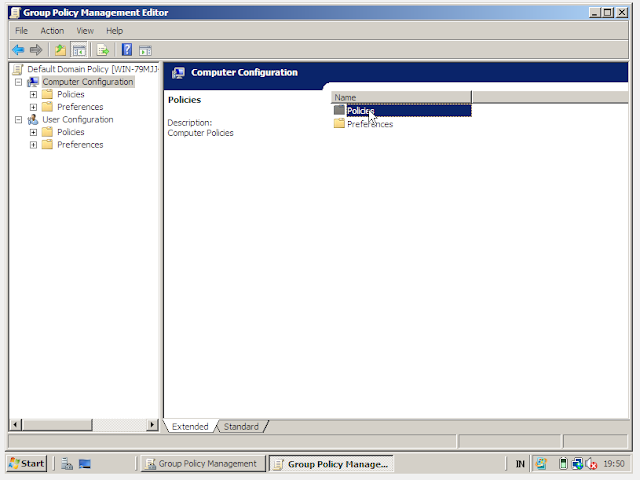Click the title bar app icon
This screenshot has height=480, width=640.
pos(15,13)
